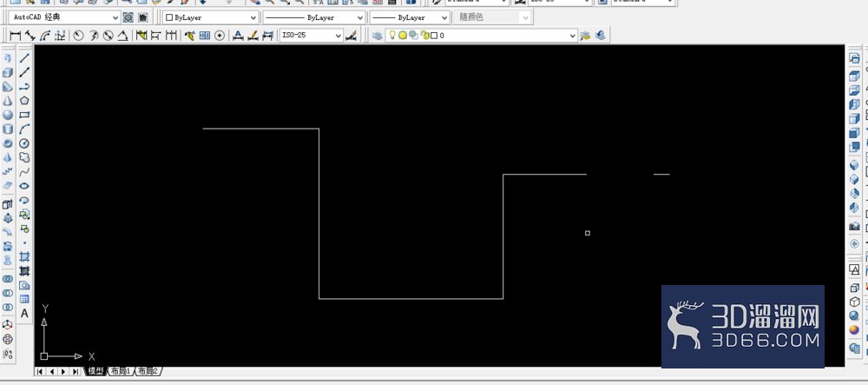Image resolution: width=868 pixels, height=385 pixels.
Task: Select the Polyline tool
Action: pyautogui.click(x=24, y=86)
